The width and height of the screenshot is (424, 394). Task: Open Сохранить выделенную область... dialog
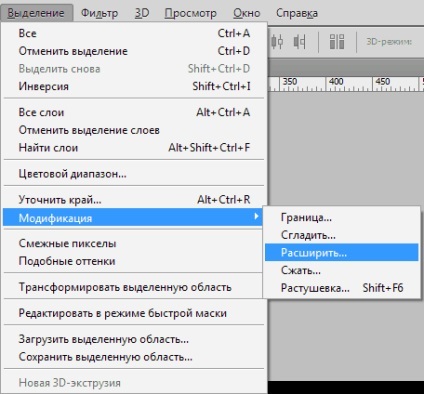(x=134, y=357)
